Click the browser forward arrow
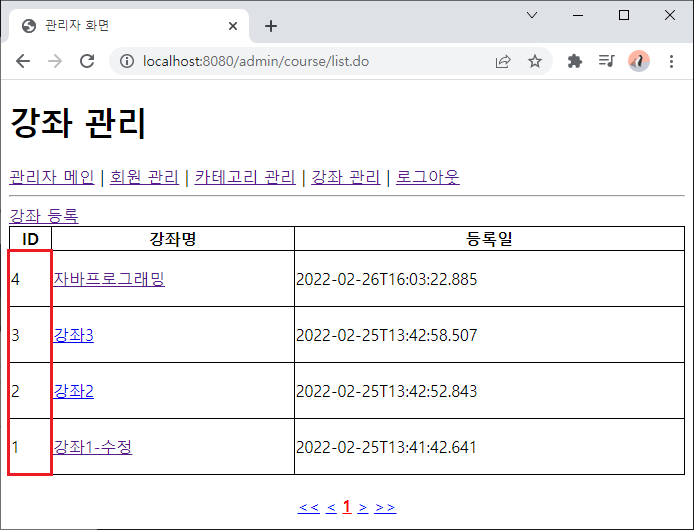 (x=55, y=61)
